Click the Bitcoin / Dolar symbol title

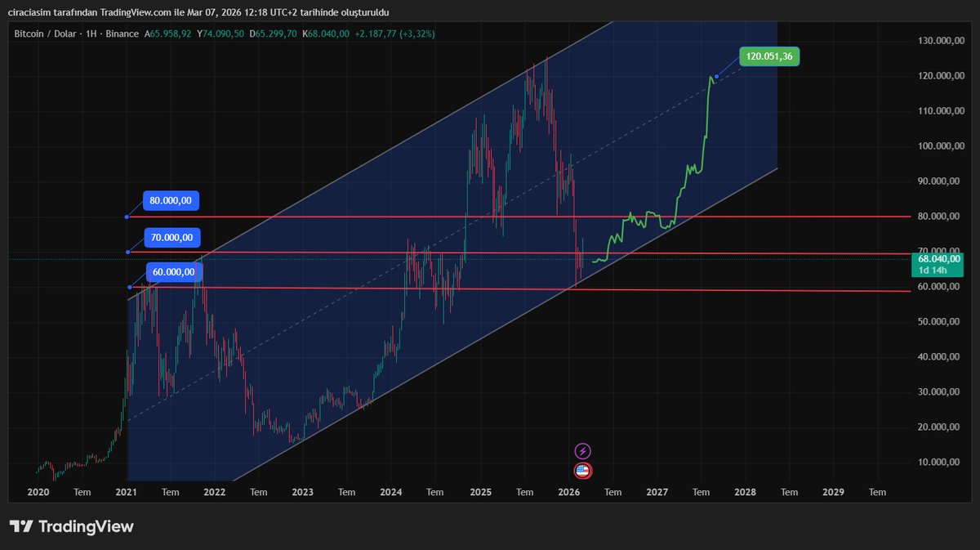pos(47,34)
